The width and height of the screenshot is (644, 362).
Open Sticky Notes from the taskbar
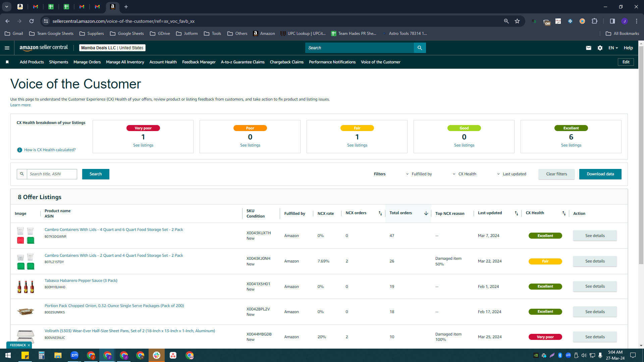[25, 355]
